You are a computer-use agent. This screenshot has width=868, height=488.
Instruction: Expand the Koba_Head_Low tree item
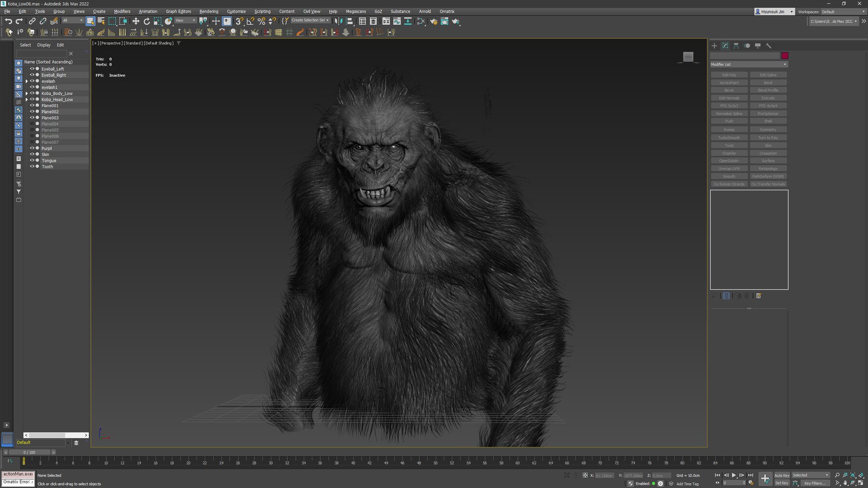(27, 100)
